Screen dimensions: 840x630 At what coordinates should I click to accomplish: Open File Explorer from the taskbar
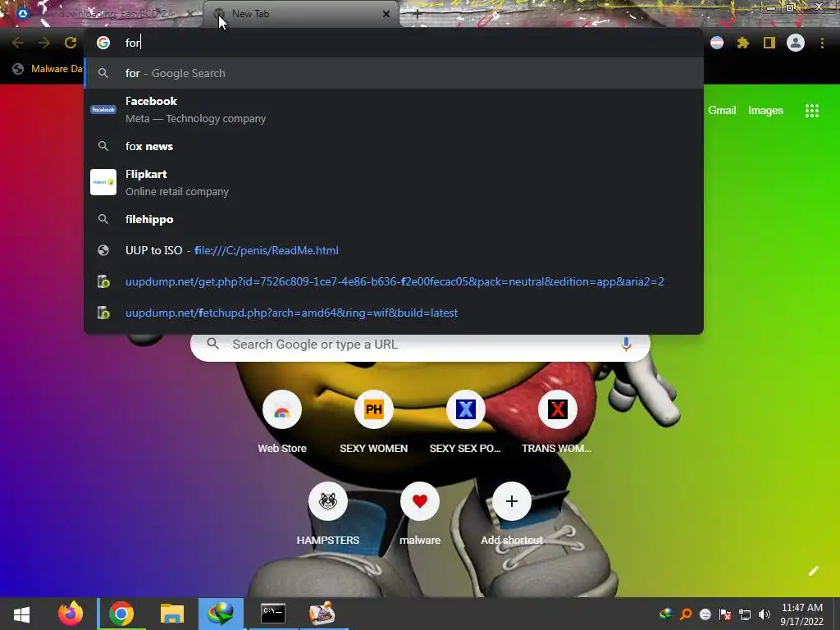[172, 614]
